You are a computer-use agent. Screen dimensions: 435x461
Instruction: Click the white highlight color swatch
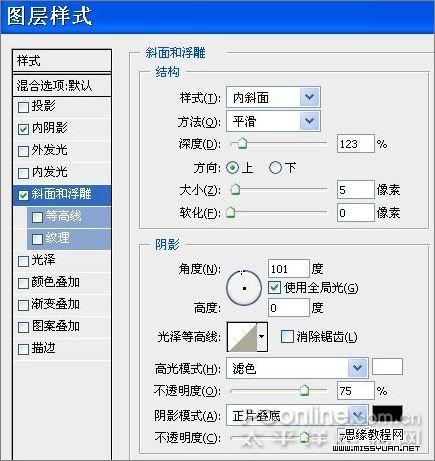point(387,367)
